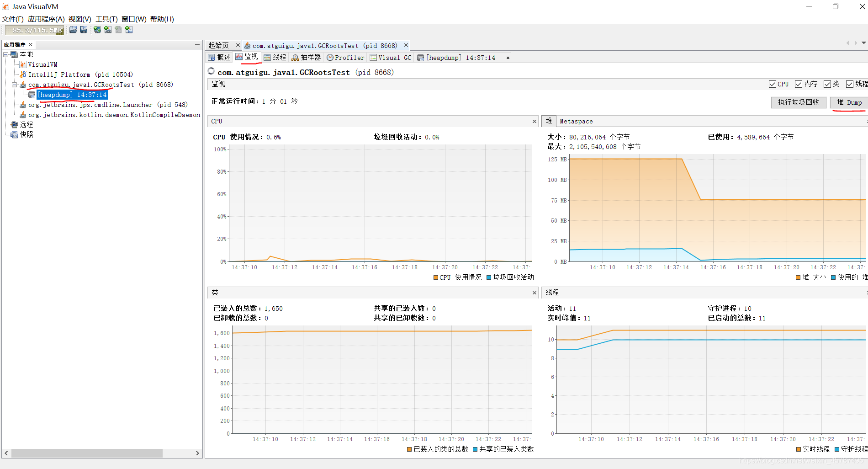Minimize the applications panel
Screen dimensions: 868x469
pyautogui.click(x=197, y=44)
